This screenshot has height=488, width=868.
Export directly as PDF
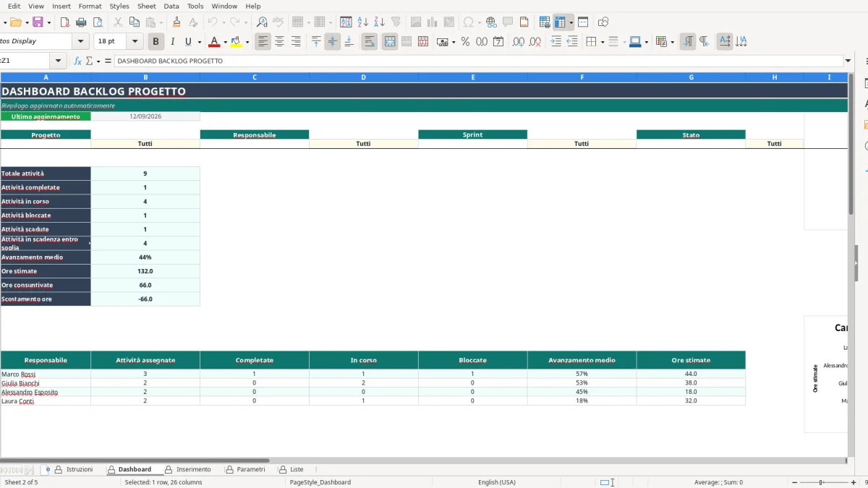tap(65, 22)
